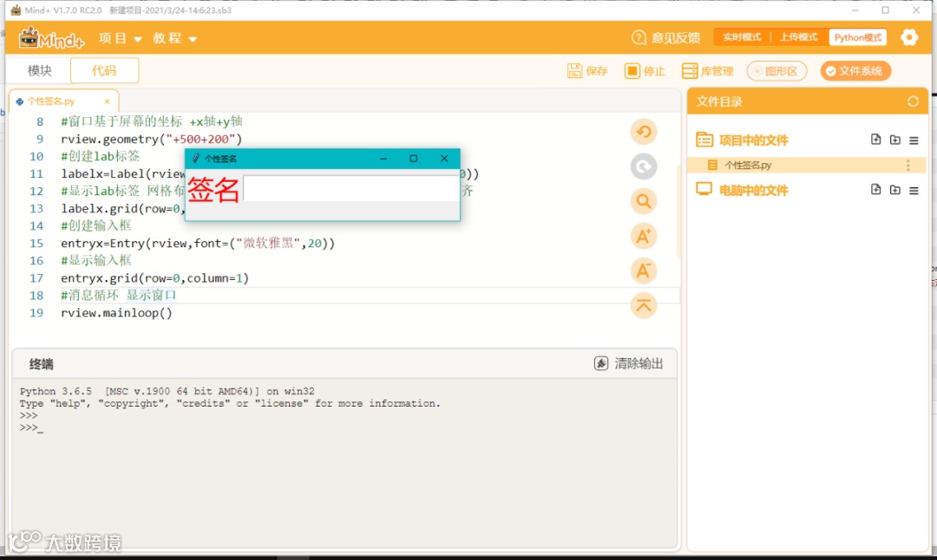Click the 签名 entry field in popup
This screenshot has height=560, width=937.
pyautogui.click(x=351, y=189)
